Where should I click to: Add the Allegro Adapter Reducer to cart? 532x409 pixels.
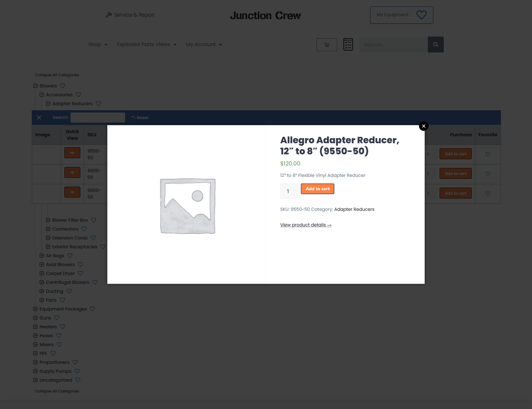(317, 189)
